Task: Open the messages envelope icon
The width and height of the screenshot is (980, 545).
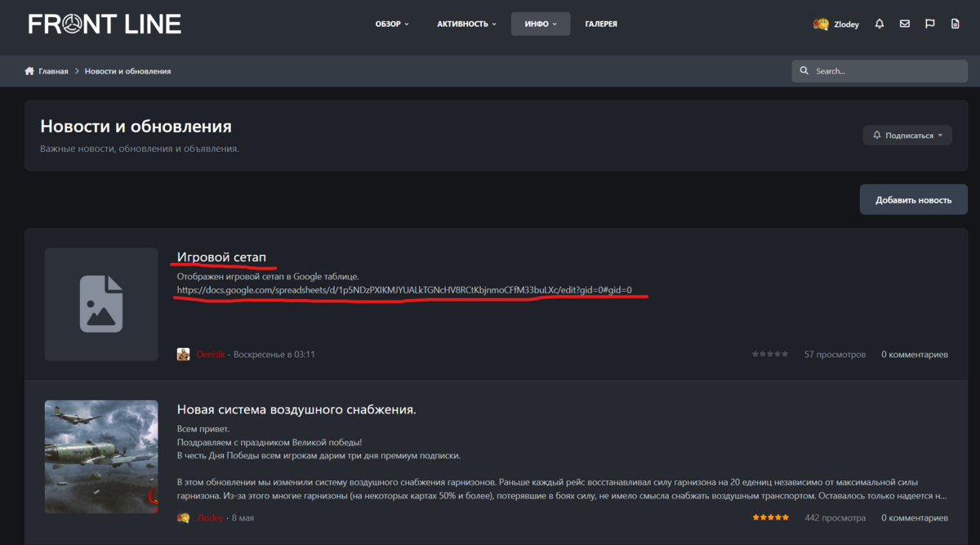Action: tap(905, 24)
